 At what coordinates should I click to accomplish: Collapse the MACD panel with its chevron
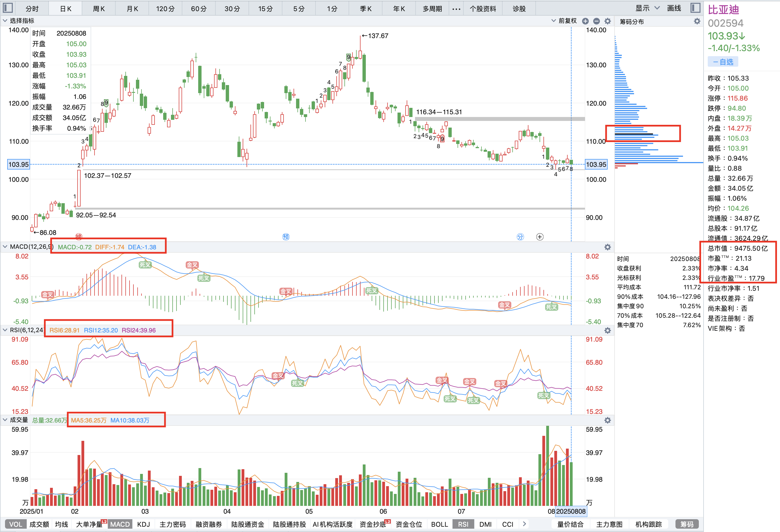[5, 246]
